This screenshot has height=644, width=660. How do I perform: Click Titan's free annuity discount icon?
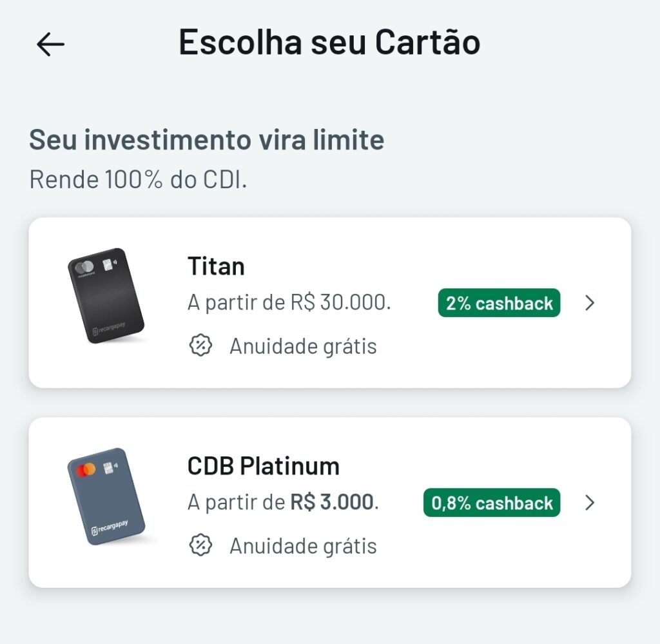201,346
